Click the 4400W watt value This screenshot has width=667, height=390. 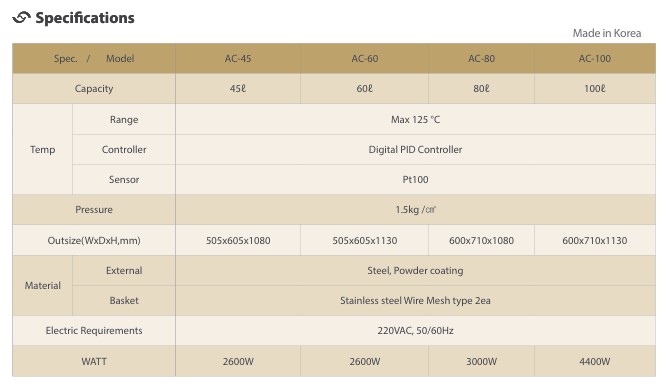click(595, 362)
